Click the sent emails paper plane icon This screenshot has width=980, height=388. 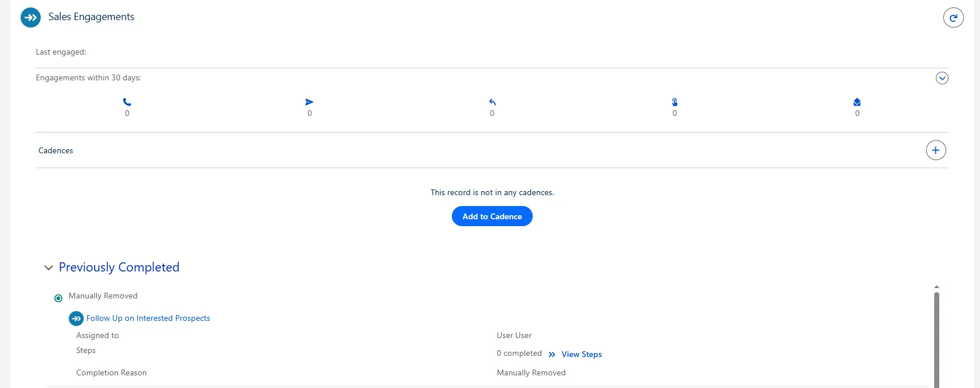pos(310,102)
